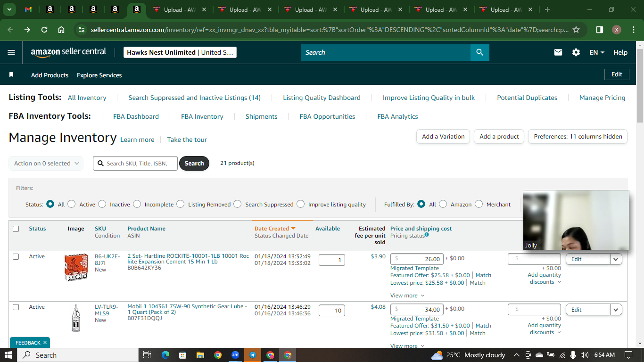Expand the Edit arrow for the Mobil 1 listing
The height and width of the screenshot is (362, 644).
click(616, 309)
